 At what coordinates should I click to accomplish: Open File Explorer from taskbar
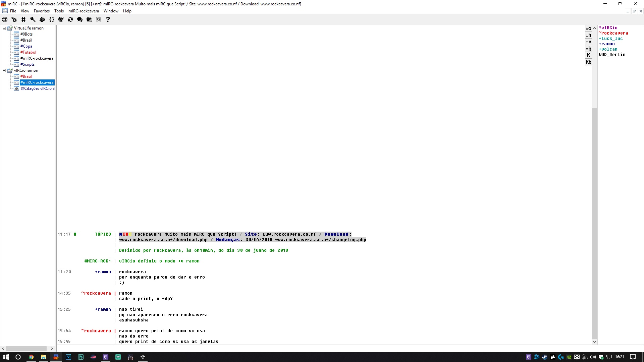pyautogui.click(x=43, y=357)
